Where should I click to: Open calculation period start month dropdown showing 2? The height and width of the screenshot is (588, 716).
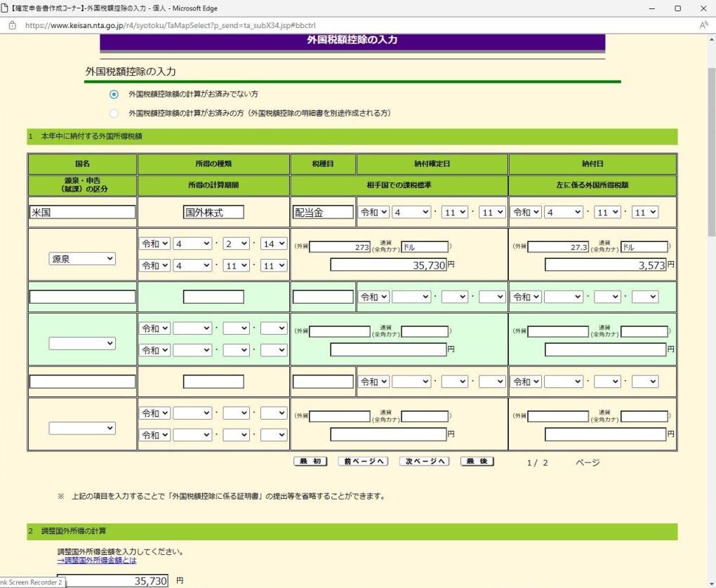coord(236,243)
